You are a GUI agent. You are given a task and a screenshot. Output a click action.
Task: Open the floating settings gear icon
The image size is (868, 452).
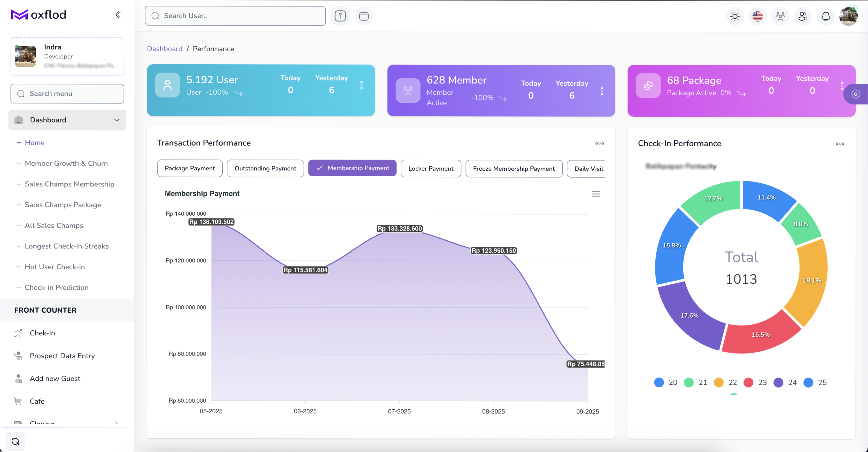(856, 94)
